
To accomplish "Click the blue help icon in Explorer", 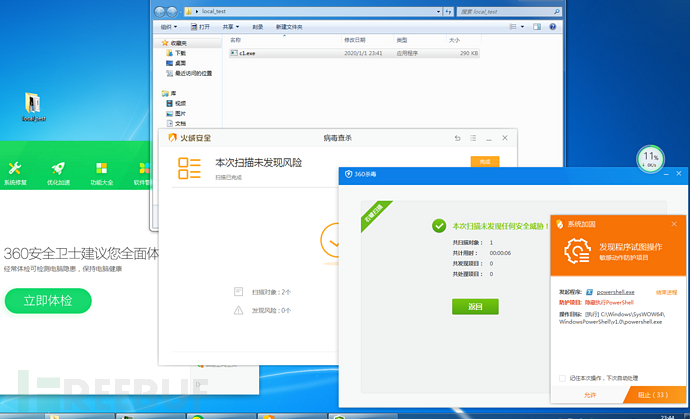I will (553, 27).
